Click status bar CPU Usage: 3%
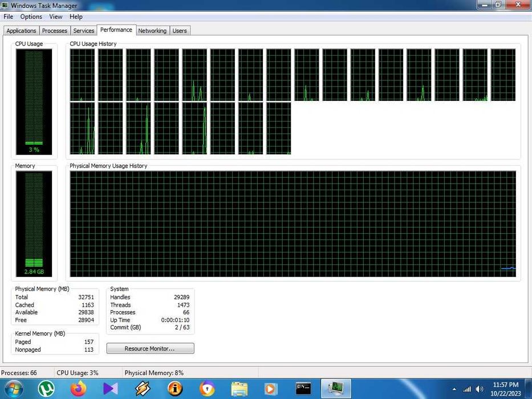Viewport: 532px width, 399px height. [x=78, y=373]
